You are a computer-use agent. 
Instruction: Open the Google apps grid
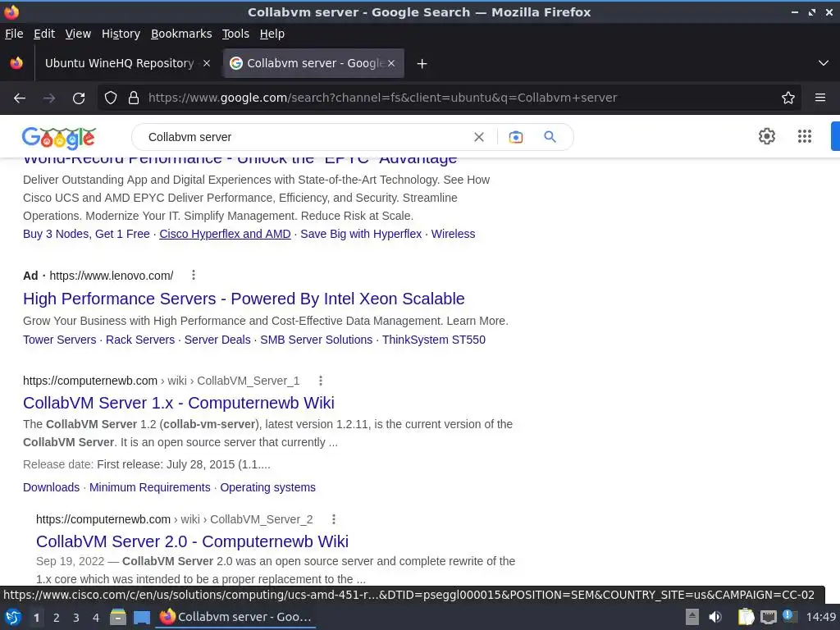pos(805,136)
